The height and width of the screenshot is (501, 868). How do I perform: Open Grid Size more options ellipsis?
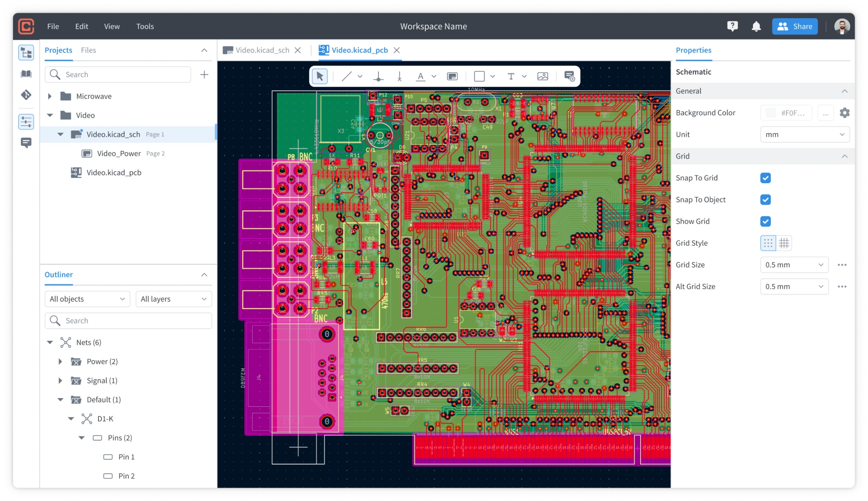coord(842,265)
